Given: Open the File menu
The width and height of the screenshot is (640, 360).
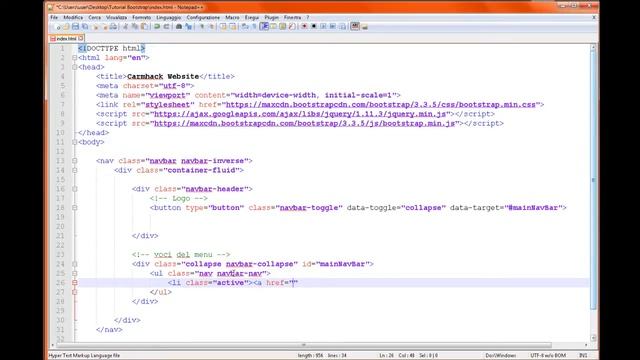Looking at the screenshot, I should 54,18.
